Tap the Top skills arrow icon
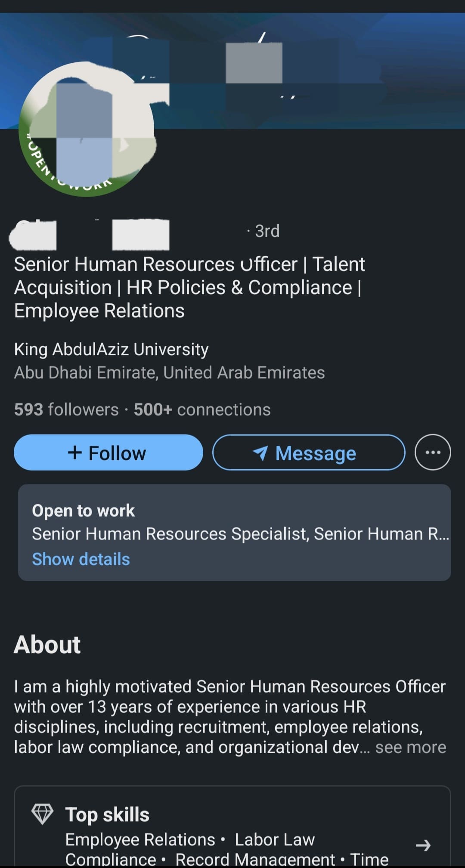Screen dimensions: 465x868 pos(423,845)
